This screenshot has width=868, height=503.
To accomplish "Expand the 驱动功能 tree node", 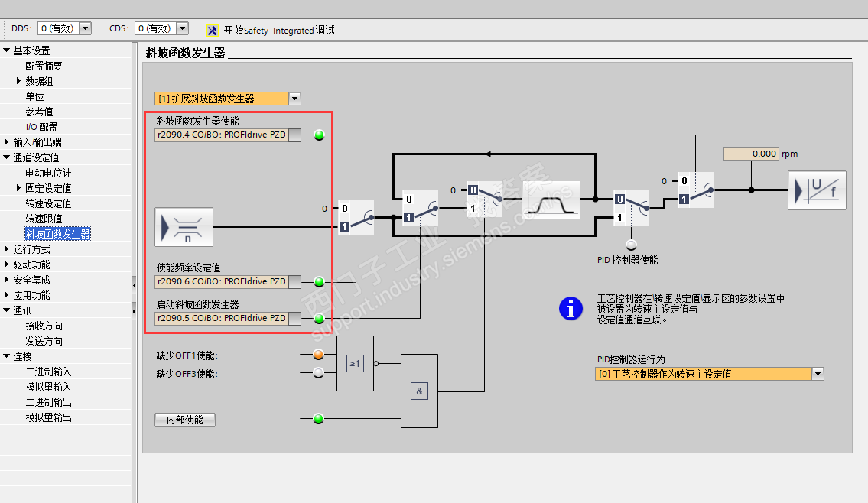I will click(x=7, y=264).
